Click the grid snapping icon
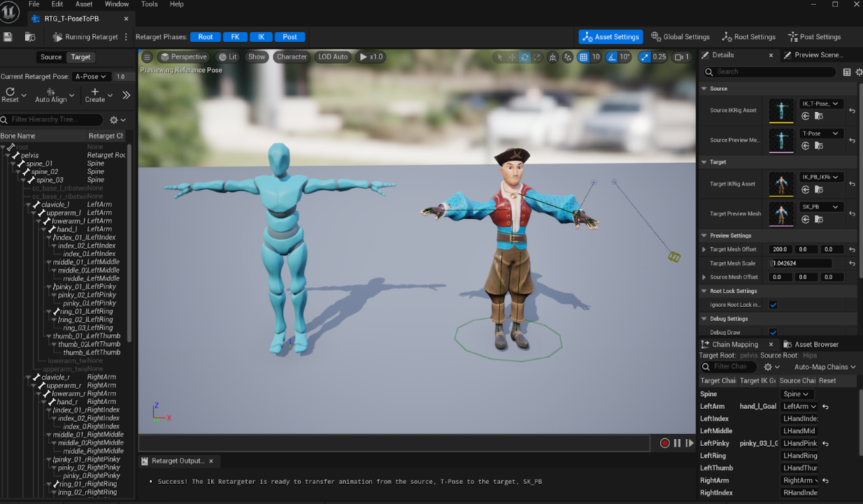The width and height of the screenshot is (863, 504). (583, 57)
